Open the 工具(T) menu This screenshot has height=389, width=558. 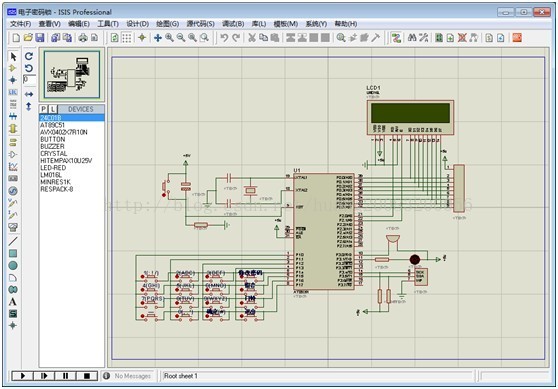point(108,24)
